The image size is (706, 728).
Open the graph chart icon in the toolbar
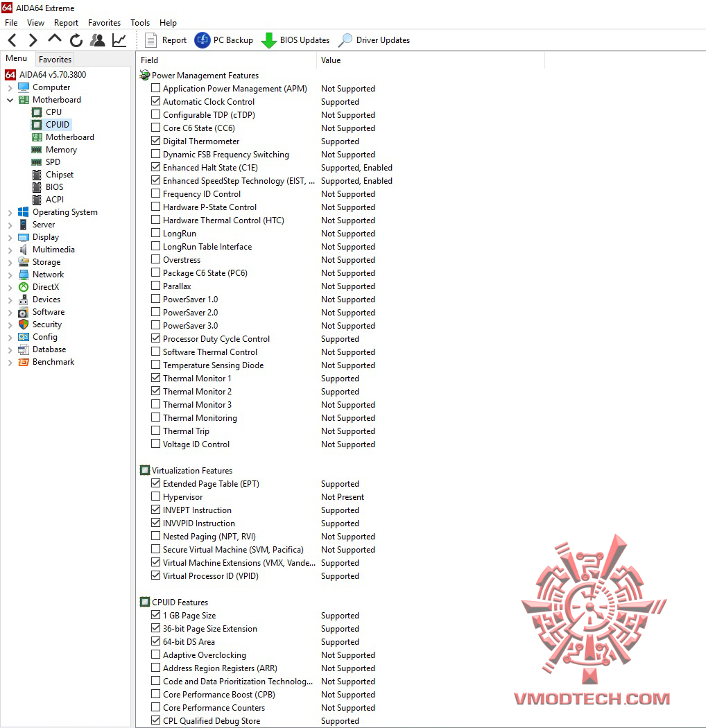[119, 40]
